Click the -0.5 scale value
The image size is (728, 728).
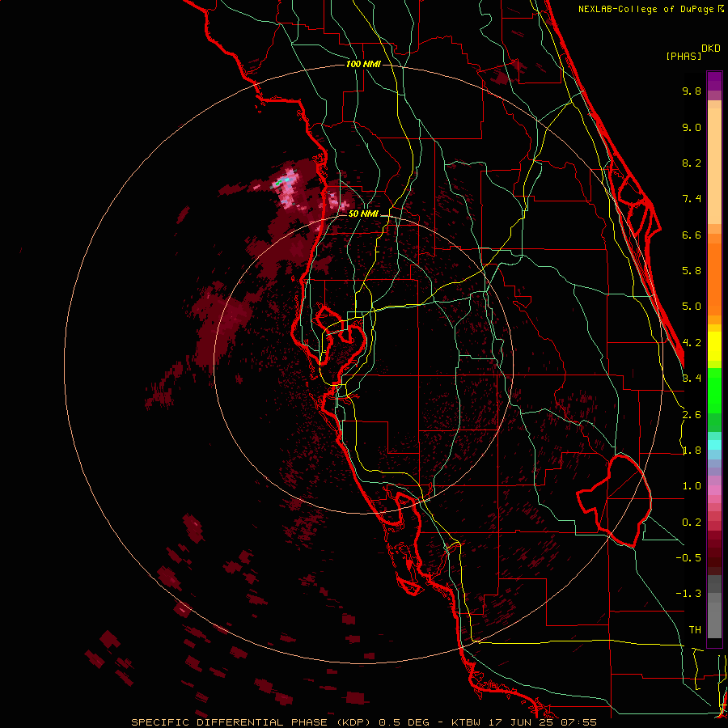[x=688, y=558]
